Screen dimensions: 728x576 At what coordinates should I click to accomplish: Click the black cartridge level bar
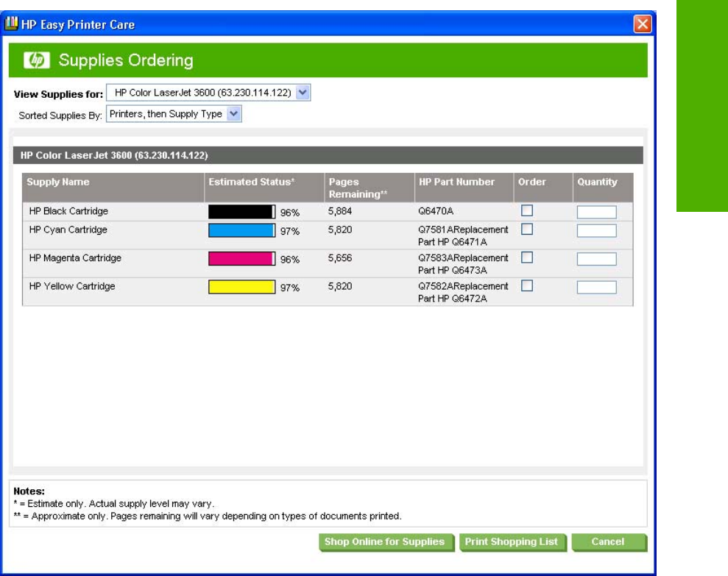pyautogui.click(x=242, y=212)
